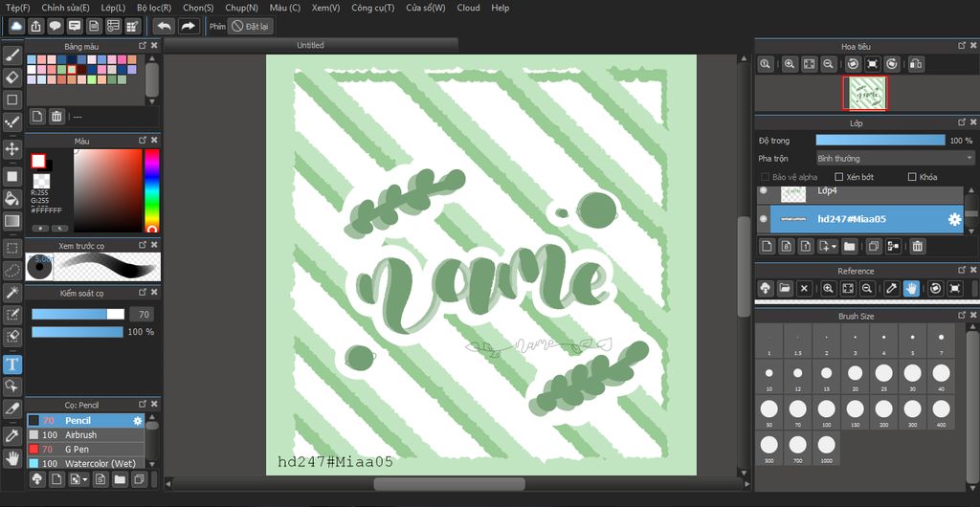The image size is (980, 507).
Task: Select the Eraser tool in the left toolbar
Action: point(11,77)
